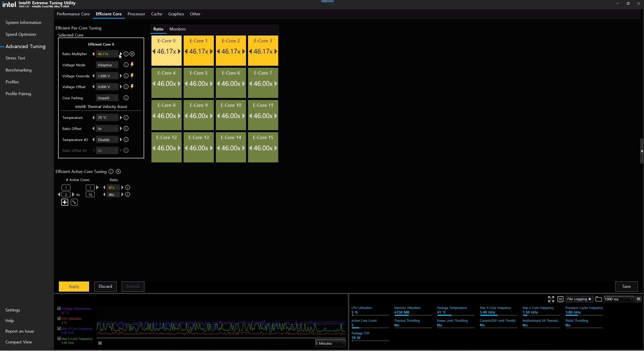Open the monitor list menu icon

click(x=638, y=299)
